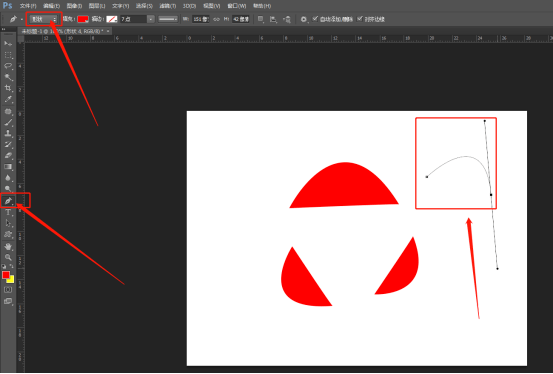
Task: Select the Rectangular Marquee tool
Action: pyautogui.click(x=8, y=55)
